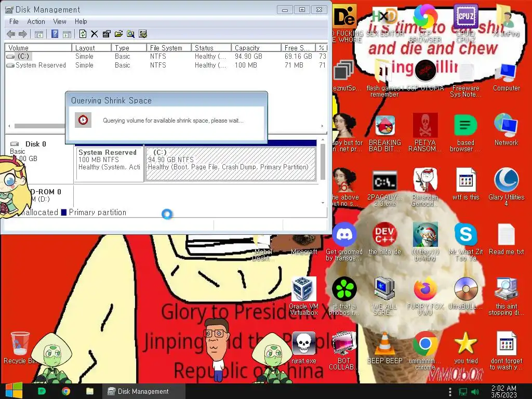Screen dimensions: 532x399
Task: Click the black X Delete toolbar icon
Action: tap(95, 34)
